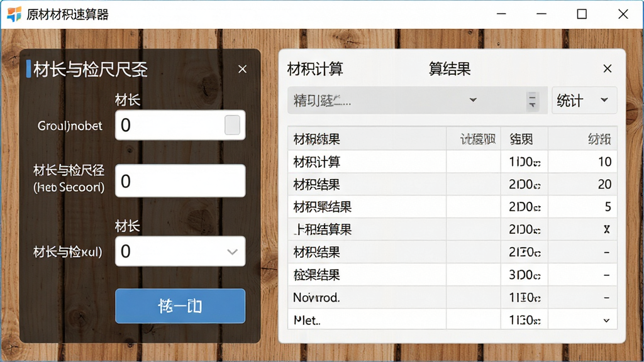Select the 材积果结果 row

(x=452, y=207)
